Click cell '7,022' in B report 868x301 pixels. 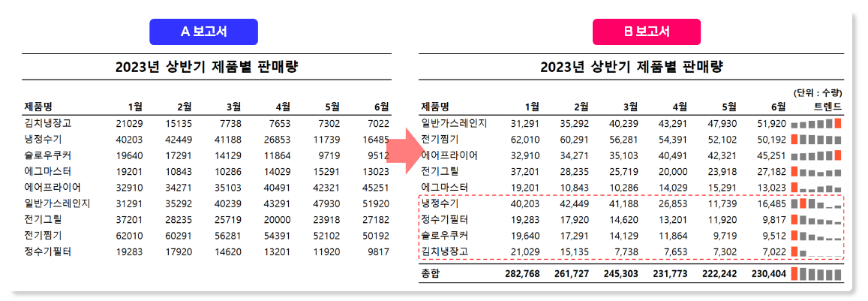pos(774,251)
